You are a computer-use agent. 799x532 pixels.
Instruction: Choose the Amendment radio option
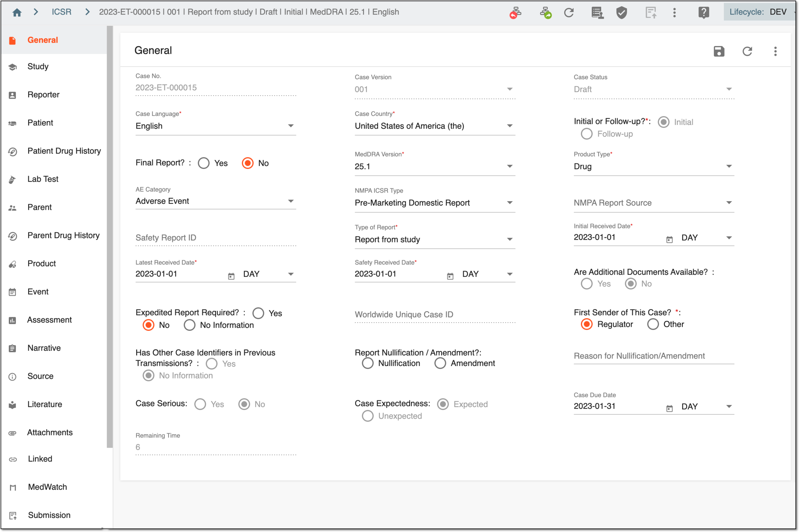click(440, 363)
